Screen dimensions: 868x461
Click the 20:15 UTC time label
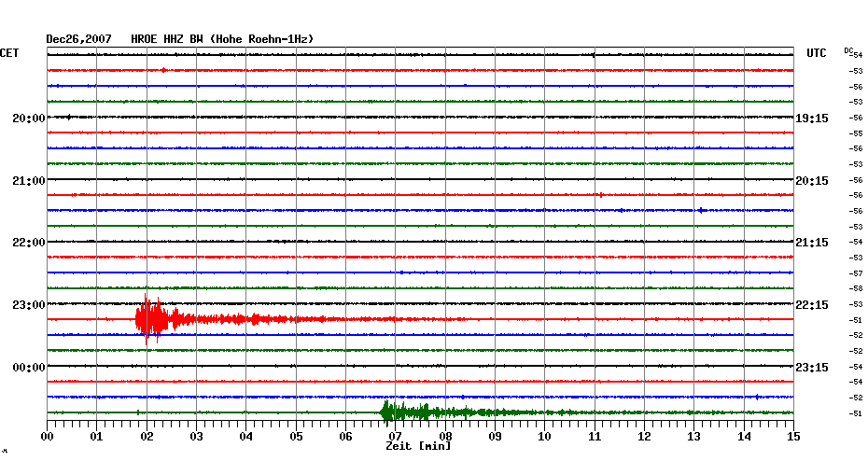coord(812,180)
